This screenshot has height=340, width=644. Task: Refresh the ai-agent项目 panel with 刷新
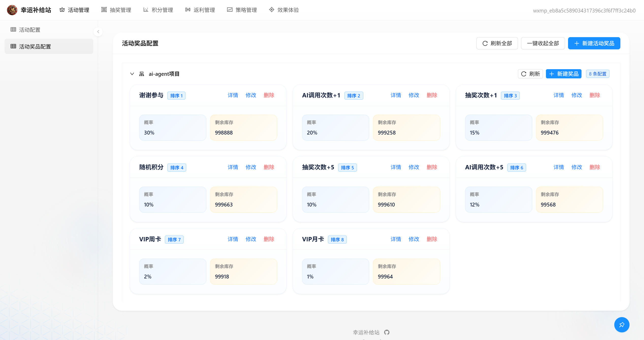pos(530,74)
